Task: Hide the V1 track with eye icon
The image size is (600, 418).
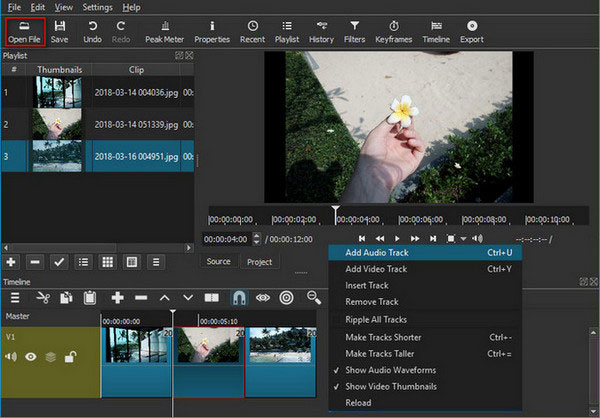Action: (x=32, y=356)
